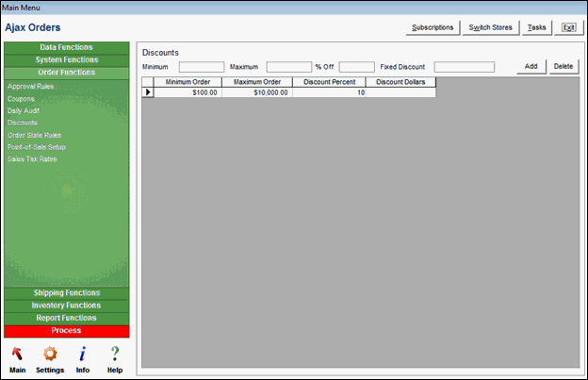
Task: Expand the System Functions section
Action: coord(66,59)
